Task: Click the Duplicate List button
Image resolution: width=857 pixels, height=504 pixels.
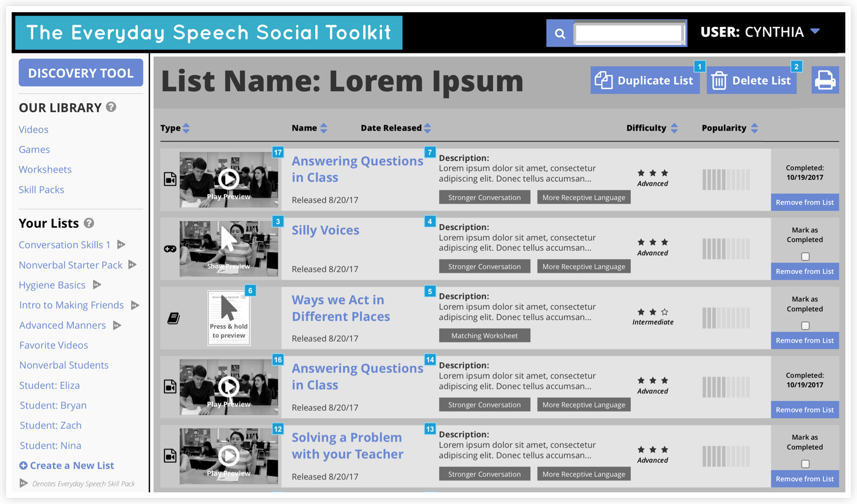Action: point(645,81)
